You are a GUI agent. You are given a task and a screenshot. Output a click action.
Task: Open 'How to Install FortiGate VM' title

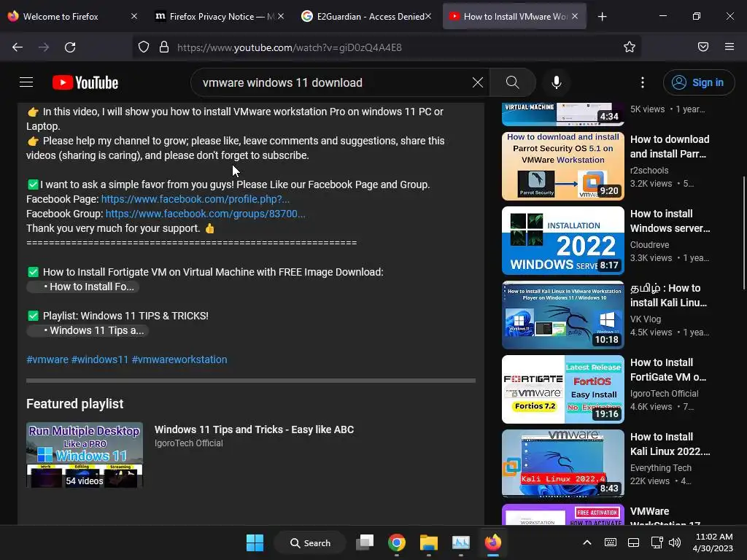(668, 370)
